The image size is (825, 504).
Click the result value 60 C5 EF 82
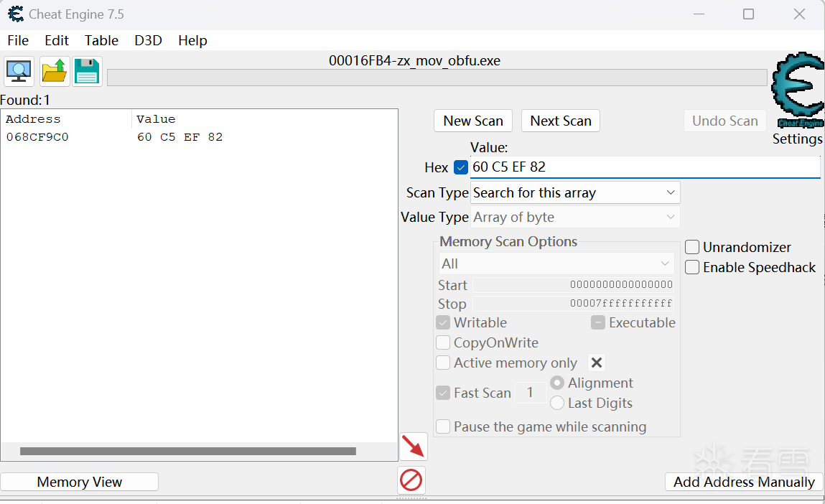(180, 137)
